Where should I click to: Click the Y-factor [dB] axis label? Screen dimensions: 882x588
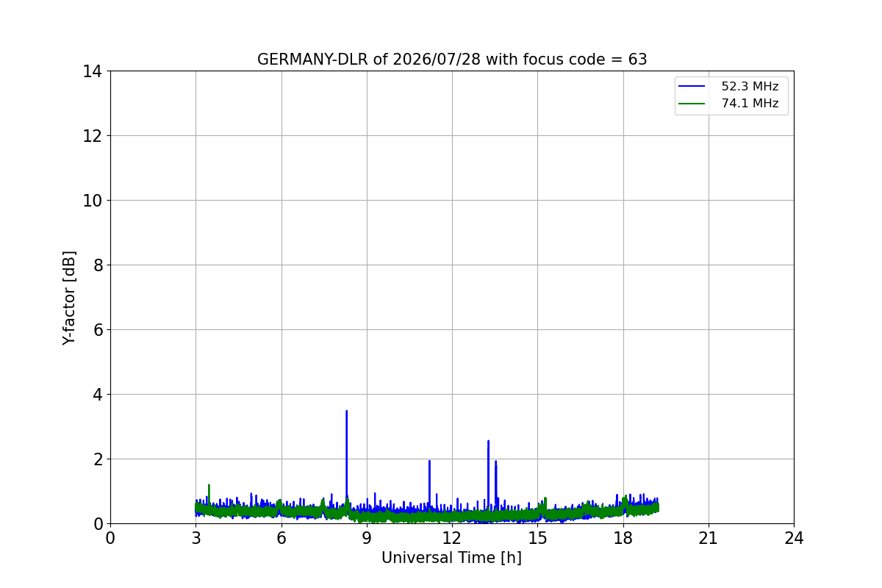click(x=69, y=298)
